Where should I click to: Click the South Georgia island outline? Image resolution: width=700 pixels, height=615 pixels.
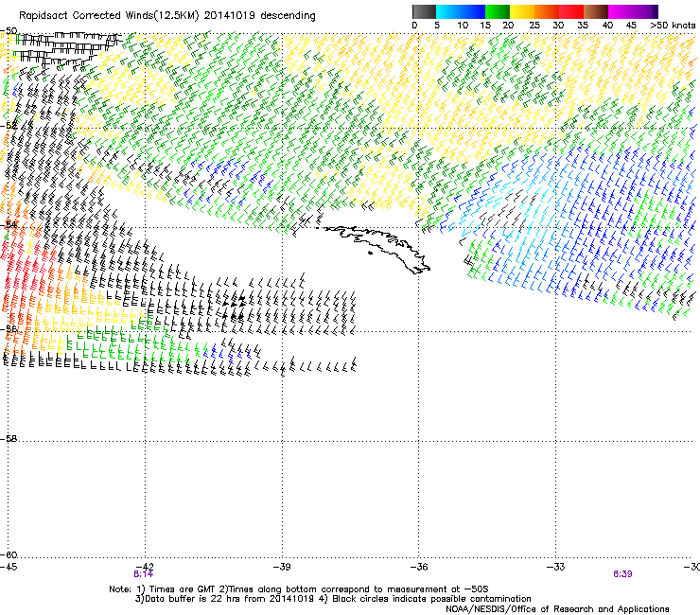click(377, 248)
